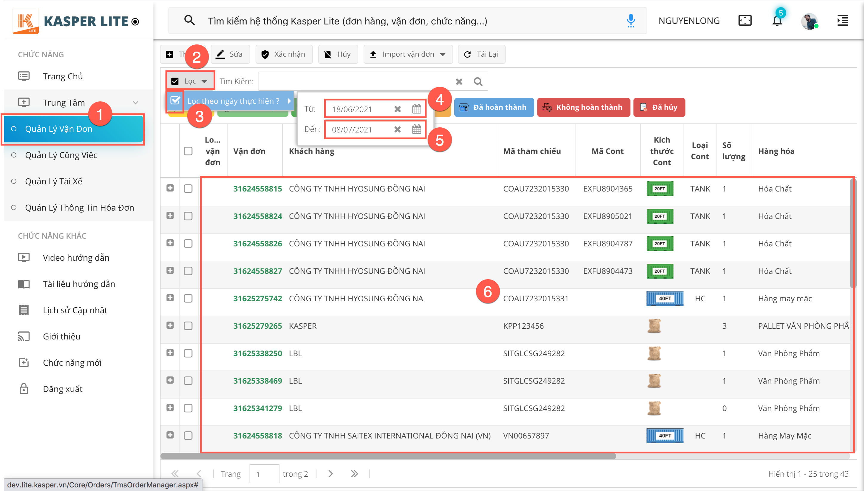
Task: Filter by Đã hoàn thành status button
Action: [x=494, y=107]
